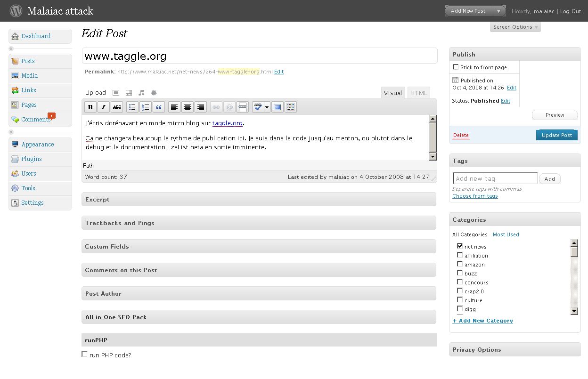Expand the Trackbacks and Pings section
The image size is (588, 379).
[259, 223]
